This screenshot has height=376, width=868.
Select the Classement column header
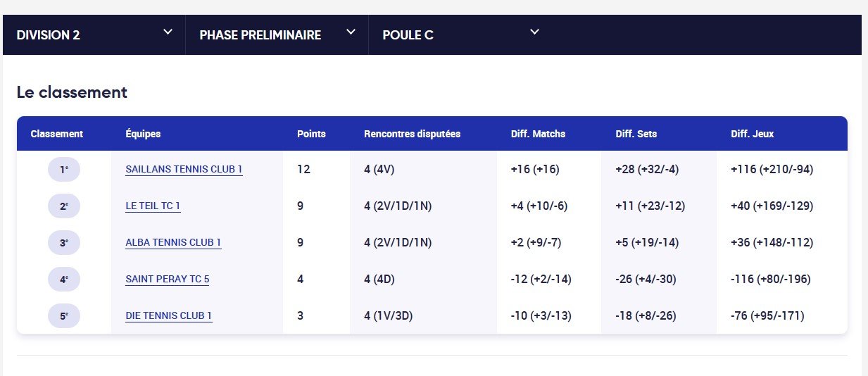(x=57, y=134)
